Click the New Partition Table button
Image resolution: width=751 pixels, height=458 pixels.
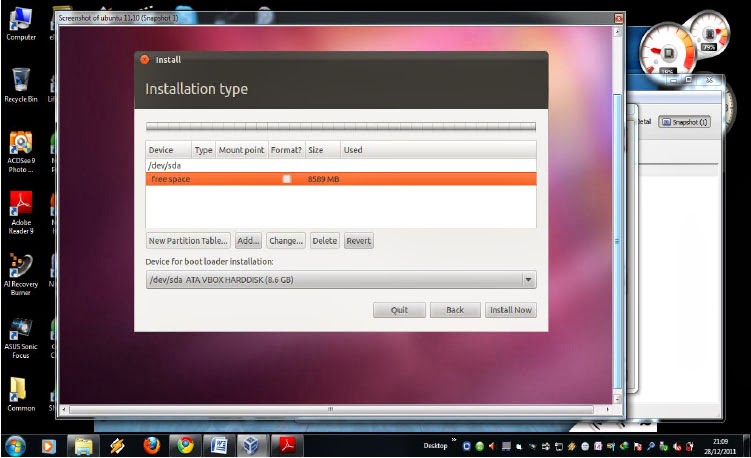coord(188,240)
